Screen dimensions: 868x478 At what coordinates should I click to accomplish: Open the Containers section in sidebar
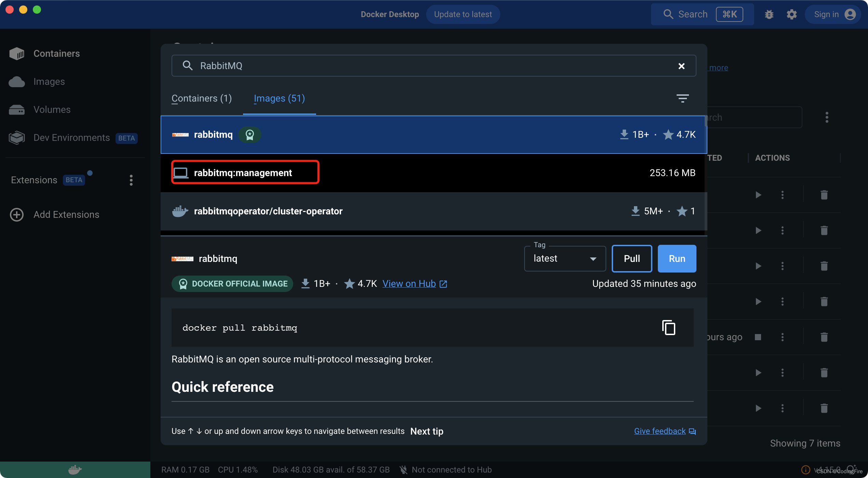pos(44,53)
